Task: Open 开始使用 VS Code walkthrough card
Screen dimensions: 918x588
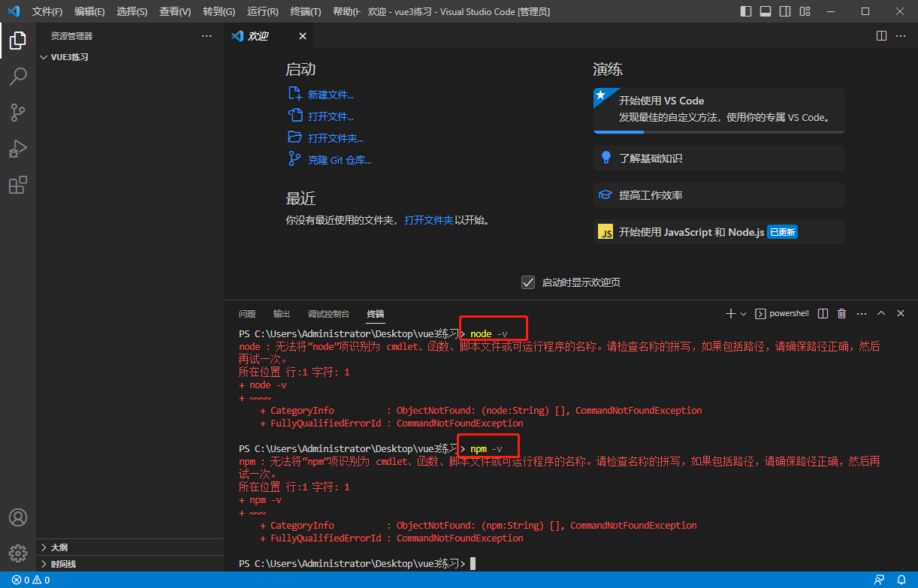Action: pos(719,110)
